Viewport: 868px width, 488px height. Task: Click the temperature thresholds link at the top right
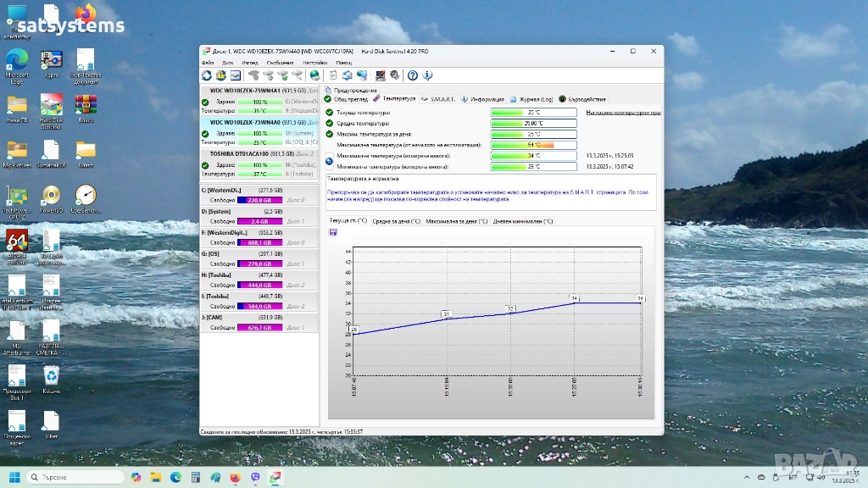623,112
